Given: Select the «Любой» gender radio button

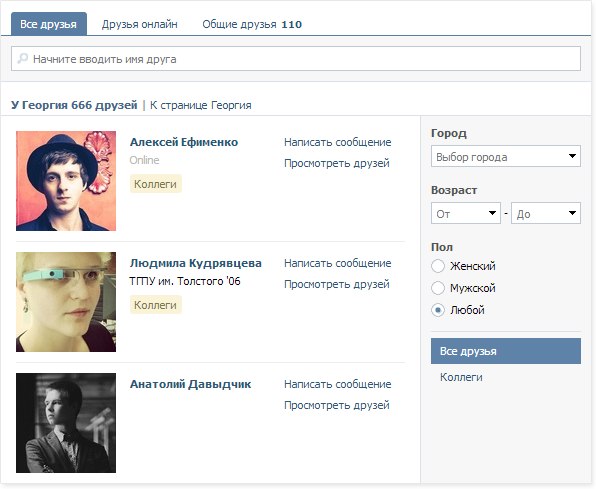Looking at the screenshot, I should tap(438, 310).
